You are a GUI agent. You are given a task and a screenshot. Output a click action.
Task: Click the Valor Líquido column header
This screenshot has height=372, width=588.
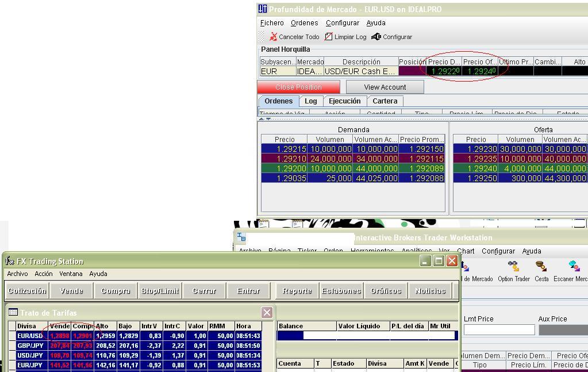coord(363,326)
